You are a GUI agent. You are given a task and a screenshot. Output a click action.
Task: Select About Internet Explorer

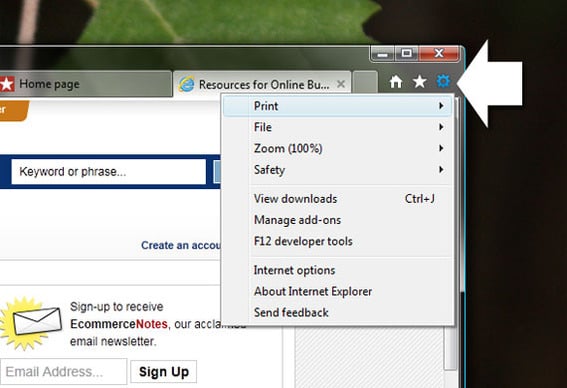click(x=337, y=291)
